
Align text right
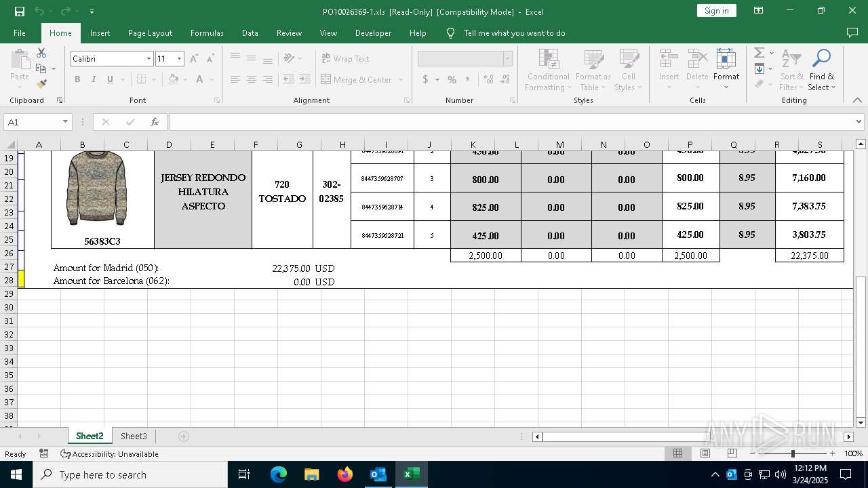coord(268,79)
